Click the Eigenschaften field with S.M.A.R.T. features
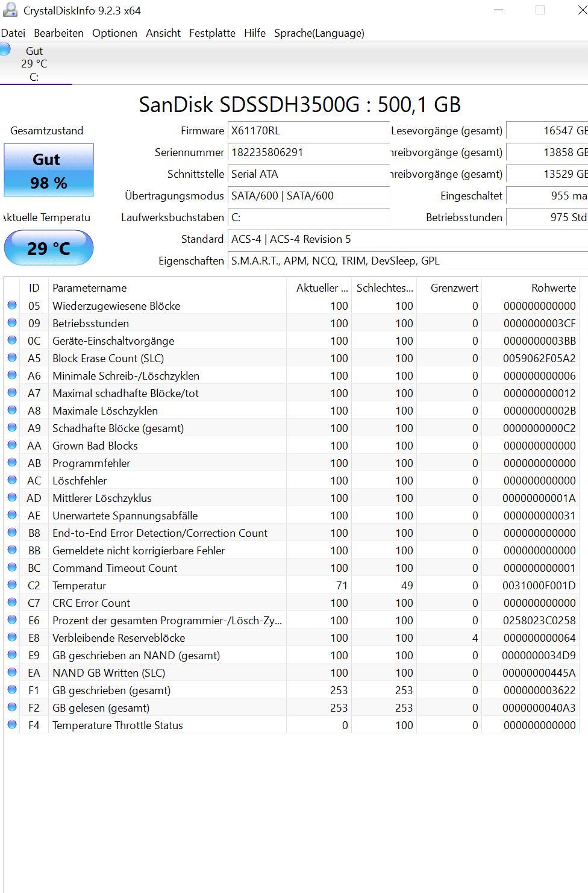The image size is (588, 893). tap(408, 261)
